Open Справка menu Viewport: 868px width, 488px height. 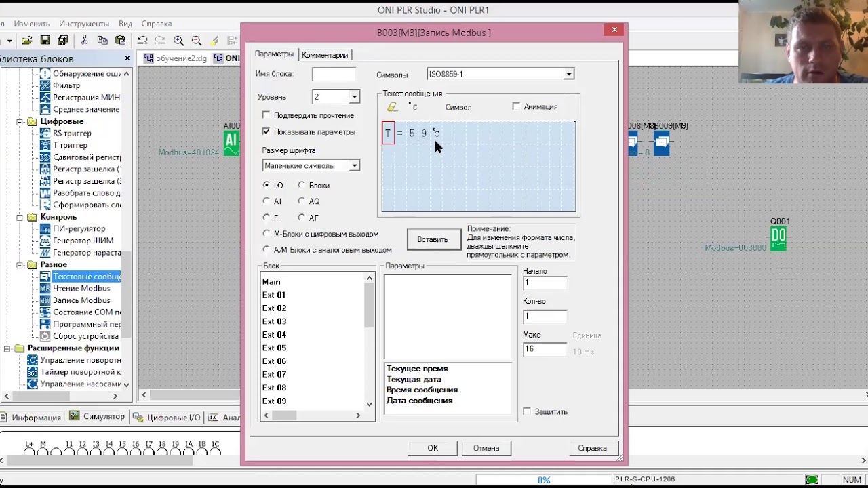click(157, 24)
